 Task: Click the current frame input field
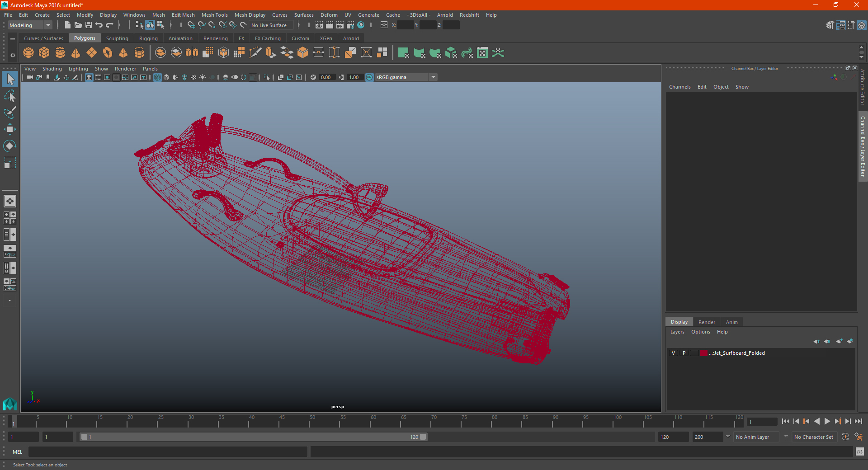(x=762, y=422)
